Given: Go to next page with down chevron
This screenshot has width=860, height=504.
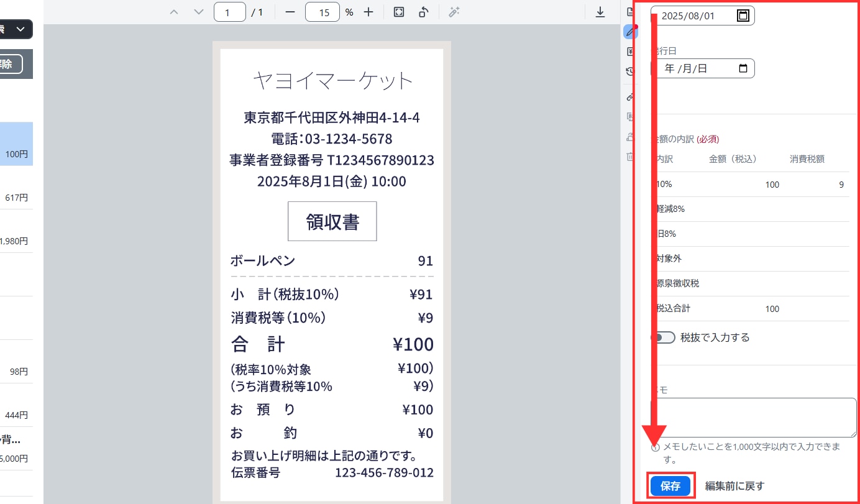Looking at the screenshot, I should click(x=199, y=12).
